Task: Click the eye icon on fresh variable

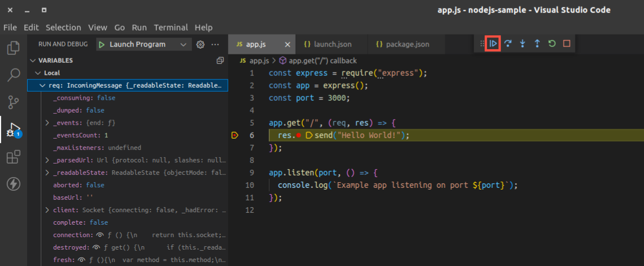Action: click(82, 260)
